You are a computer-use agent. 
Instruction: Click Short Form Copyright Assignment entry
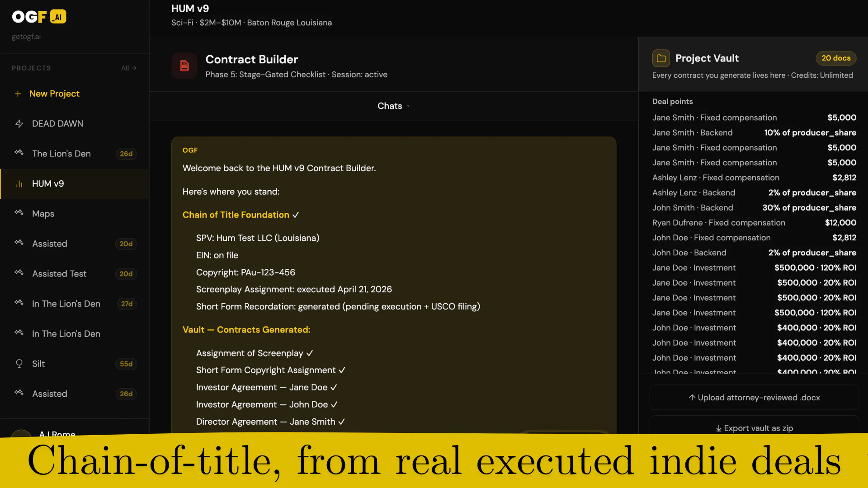(x=270, y=370)
